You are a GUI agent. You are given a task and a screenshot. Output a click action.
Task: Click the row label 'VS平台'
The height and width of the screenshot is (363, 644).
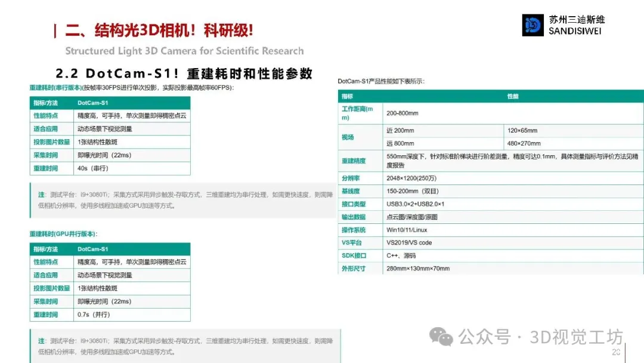[351, 242]
